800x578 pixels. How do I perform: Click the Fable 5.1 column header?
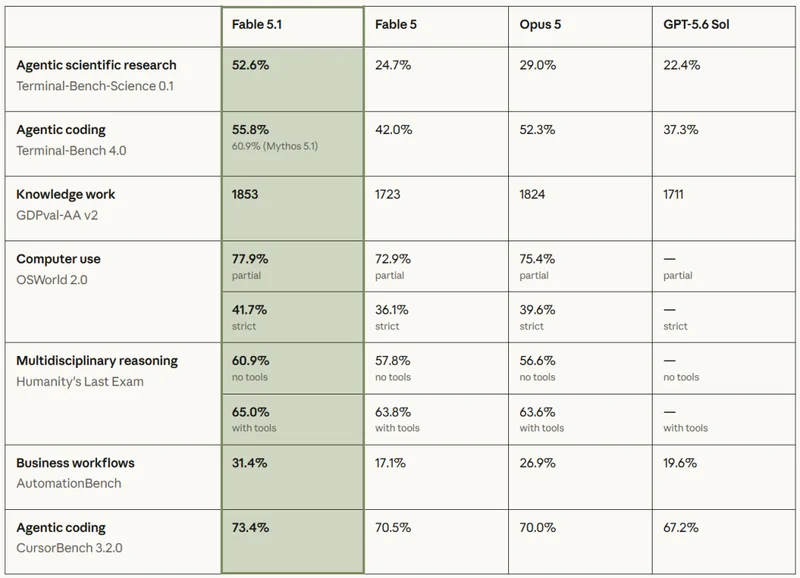257,24
